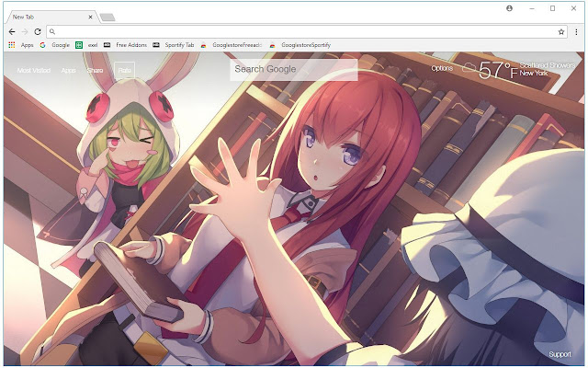This screenshot has width=588, height=368.
Task: Open the Most Visited menu
Action: point(34,70)
